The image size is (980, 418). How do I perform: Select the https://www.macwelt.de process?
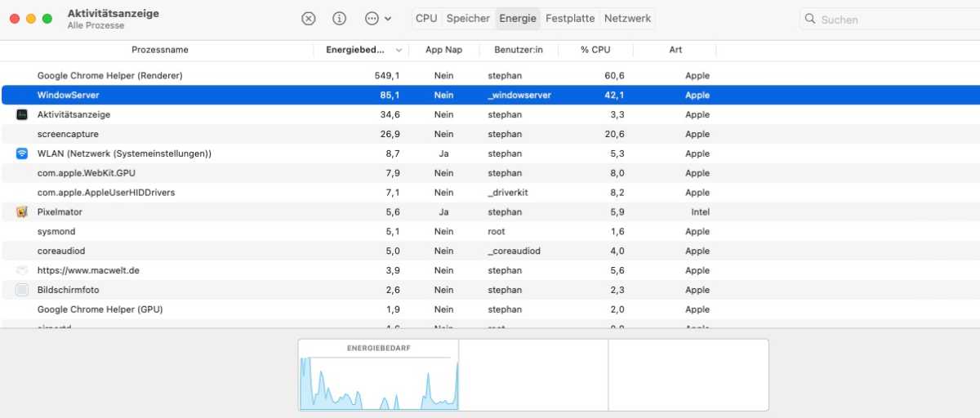[88, 270]
